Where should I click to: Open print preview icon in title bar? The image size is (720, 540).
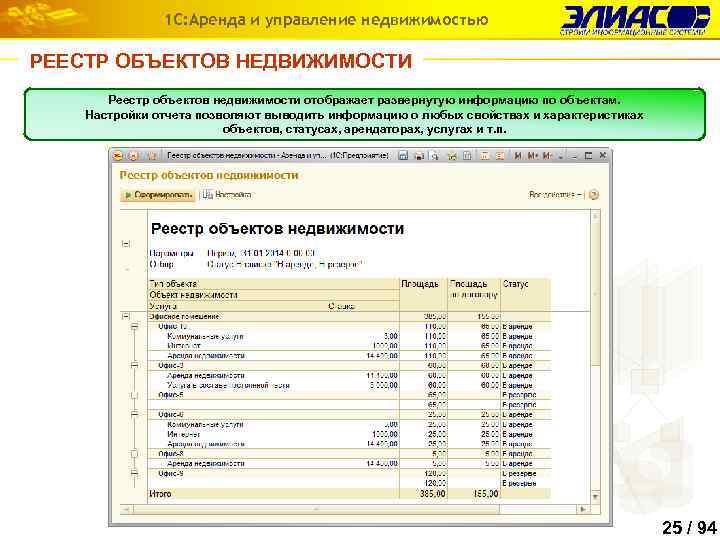click(x=434, y=156)
